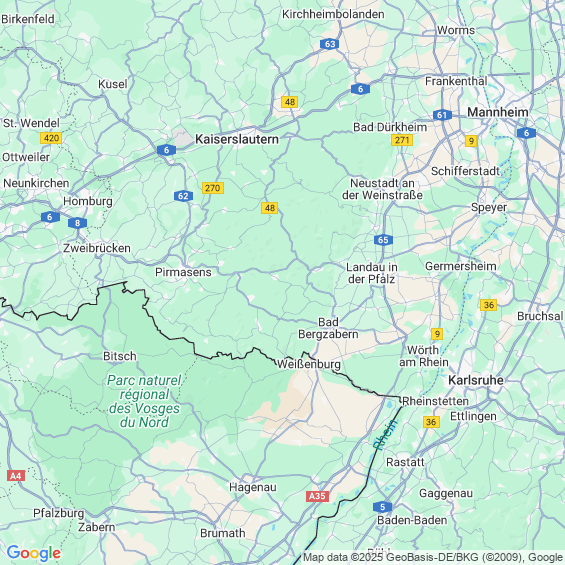
Task: Select the Neustadt an der Weinstraße label
Action: (x=382, y=189)
